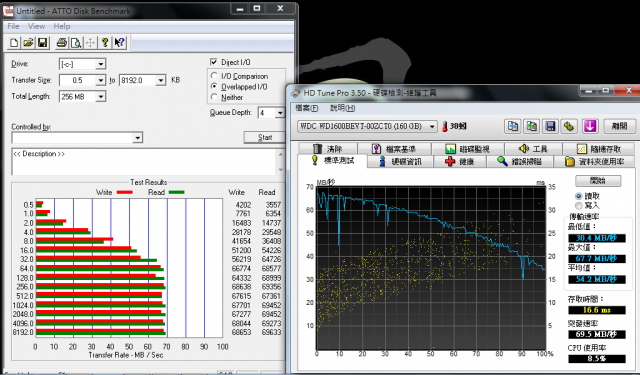Select the 寫入 (write) radio button
The width and height of the screenshot is (640, 375).
tap(578, 206)
